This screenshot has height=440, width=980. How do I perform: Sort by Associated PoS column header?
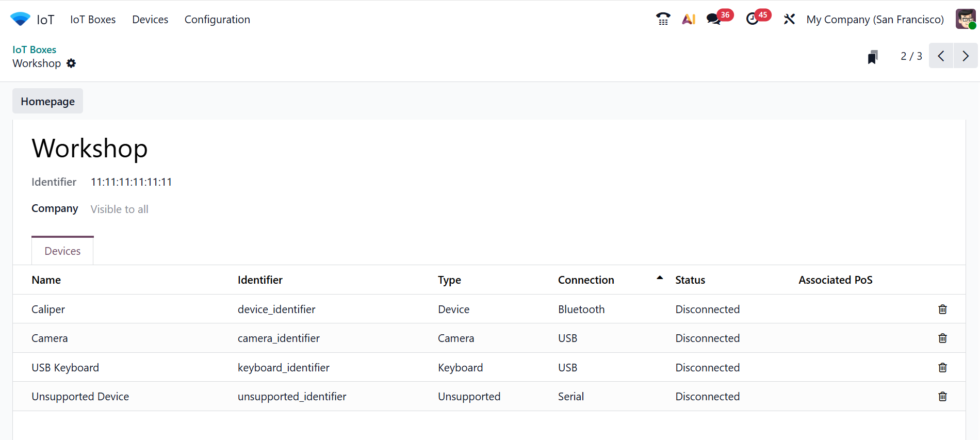click(836, 280)
